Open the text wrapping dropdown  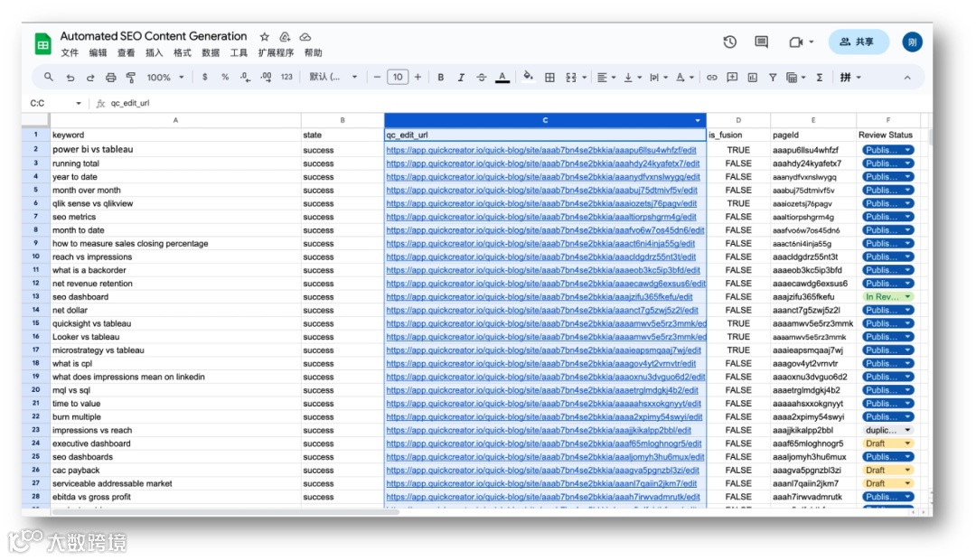(659, 77)
